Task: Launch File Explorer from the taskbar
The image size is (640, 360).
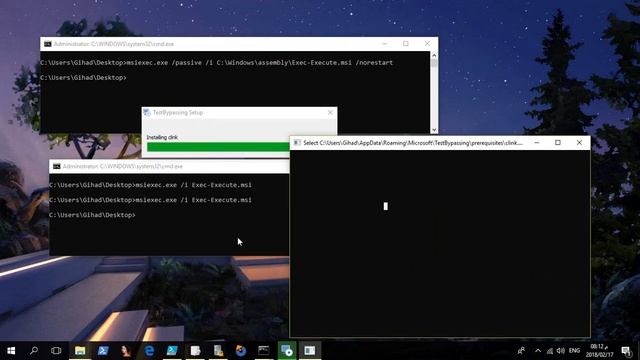Action: 80,351
